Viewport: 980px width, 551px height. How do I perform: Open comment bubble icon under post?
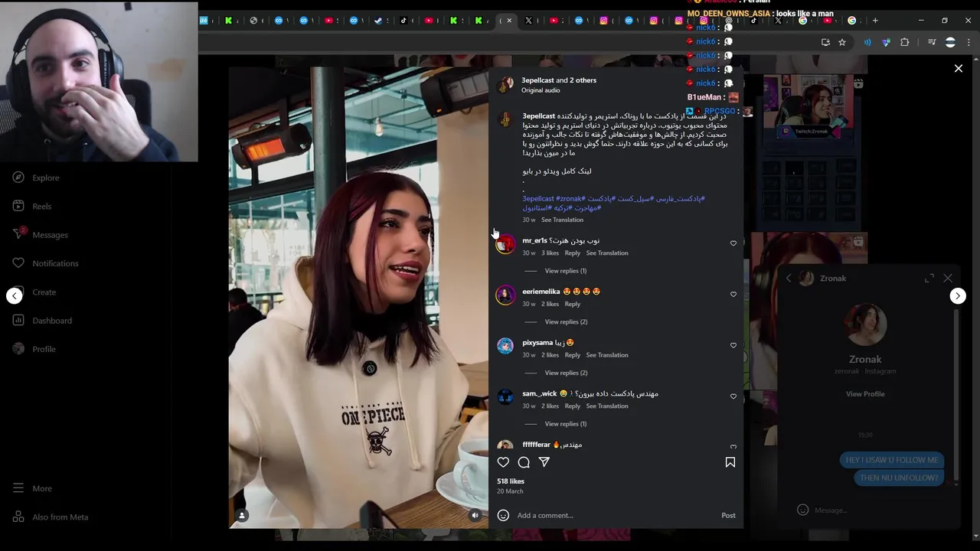point(524,462)
